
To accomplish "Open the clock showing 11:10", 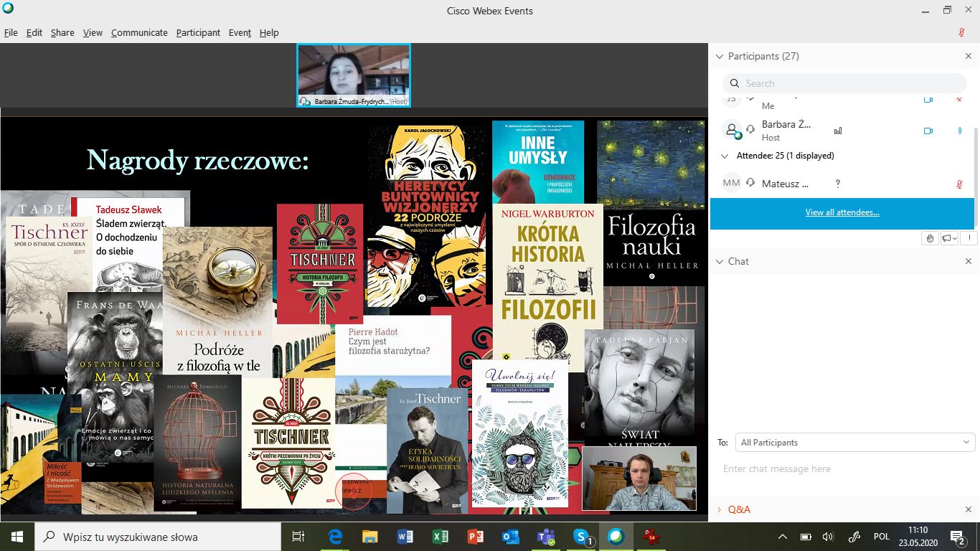I will (917, 536).
